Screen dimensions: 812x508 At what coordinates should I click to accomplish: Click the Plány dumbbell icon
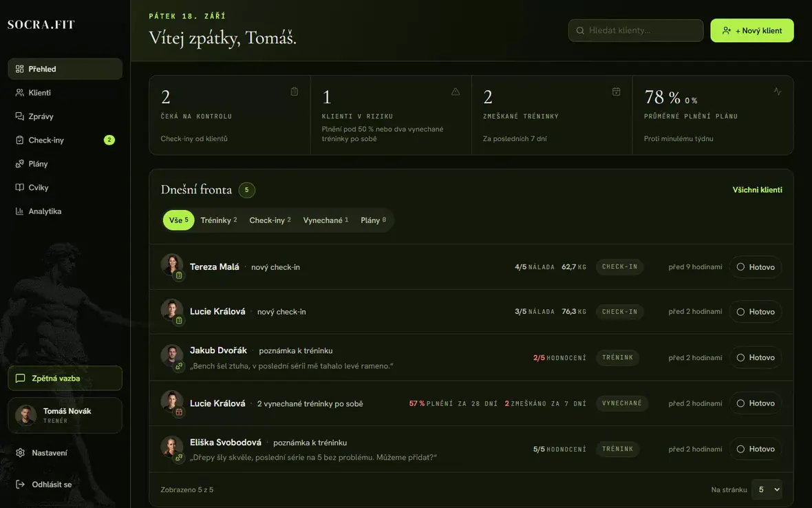tap(20, 164)
